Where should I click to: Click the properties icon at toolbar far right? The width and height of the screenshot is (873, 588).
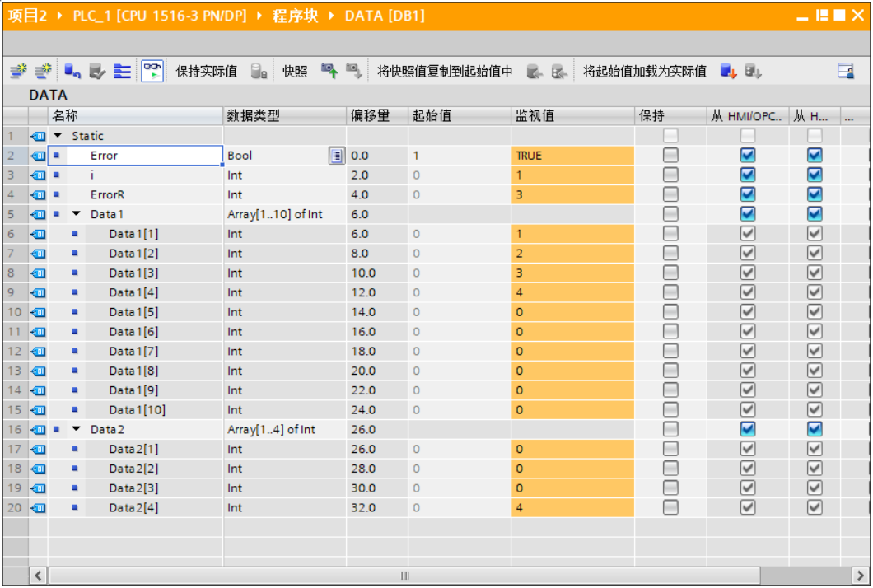pyautogui.click(x=845, y=71)
